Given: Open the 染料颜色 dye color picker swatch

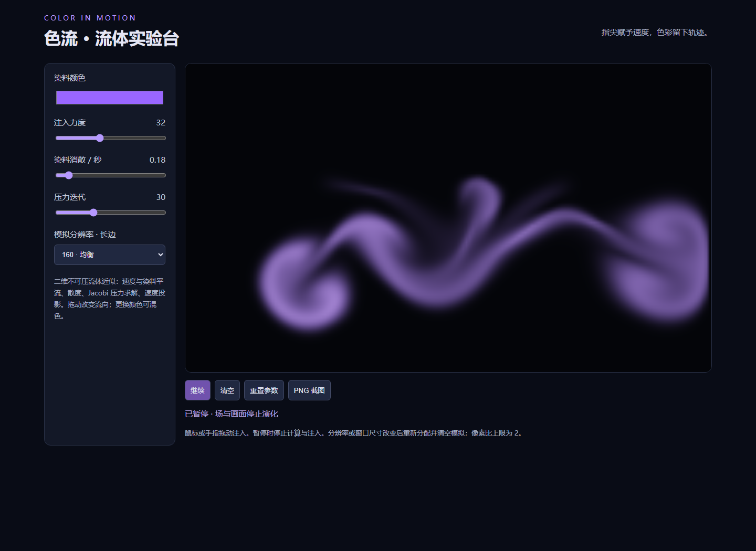Looking at the screenshot, I should pos(110,98).
